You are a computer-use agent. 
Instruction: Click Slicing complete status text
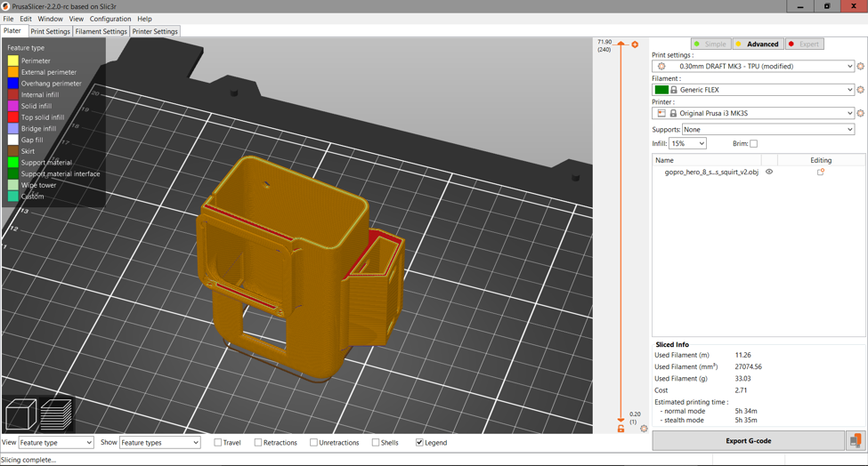point(28,460)
